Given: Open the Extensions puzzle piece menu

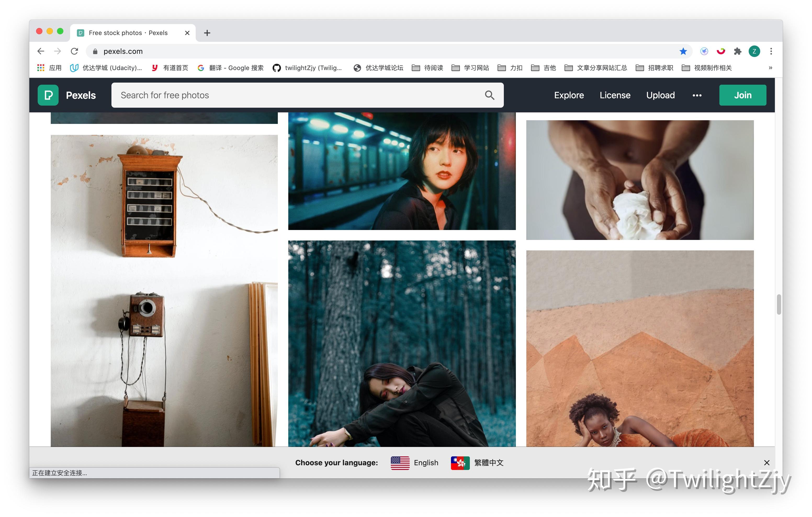Looking at the screenshot, I should (737, 51).
